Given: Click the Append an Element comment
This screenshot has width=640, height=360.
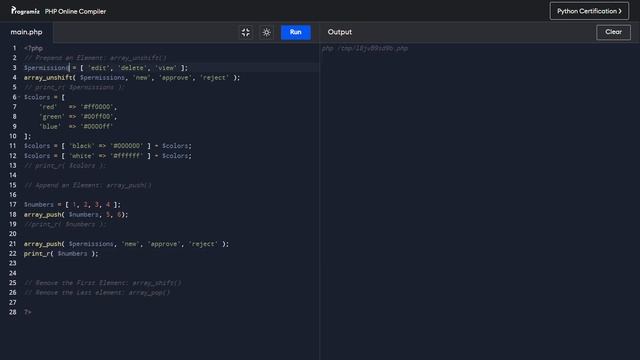Looking at the screenshot, I should coord(88,185).
